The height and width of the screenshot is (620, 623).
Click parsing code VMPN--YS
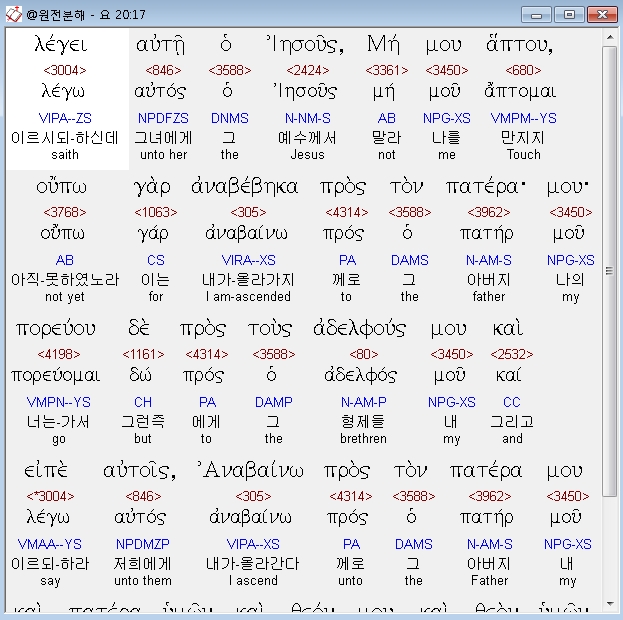pyautogui.click(x=59, y=402)
